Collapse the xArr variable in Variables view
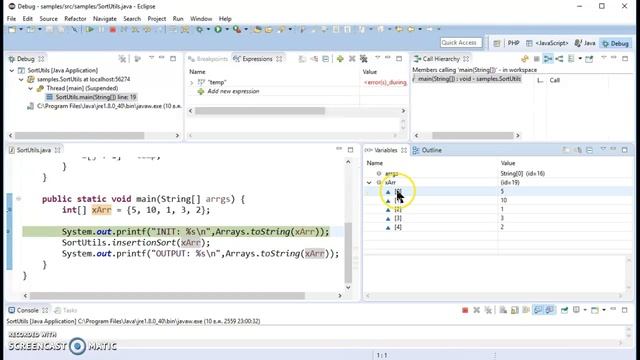The height and width of the screenshot is (360, 640). pyautogui.click(x=369, y=182)
